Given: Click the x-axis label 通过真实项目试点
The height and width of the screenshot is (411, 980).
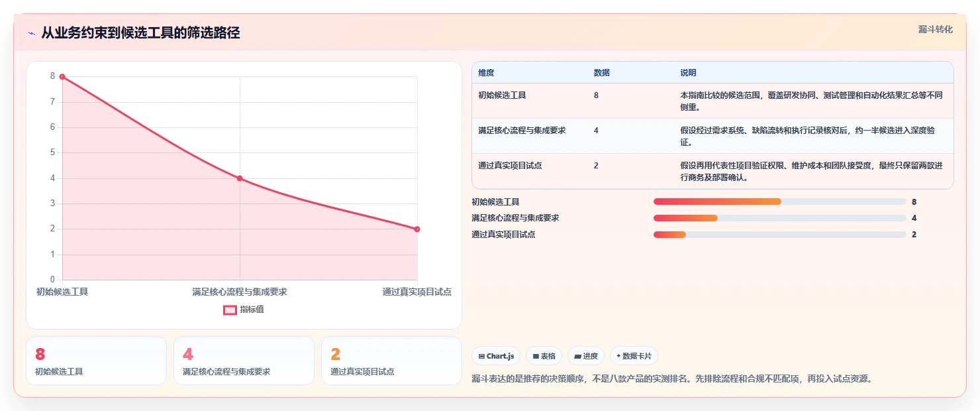Looking at the screenshot, I should tap(417, 292).
